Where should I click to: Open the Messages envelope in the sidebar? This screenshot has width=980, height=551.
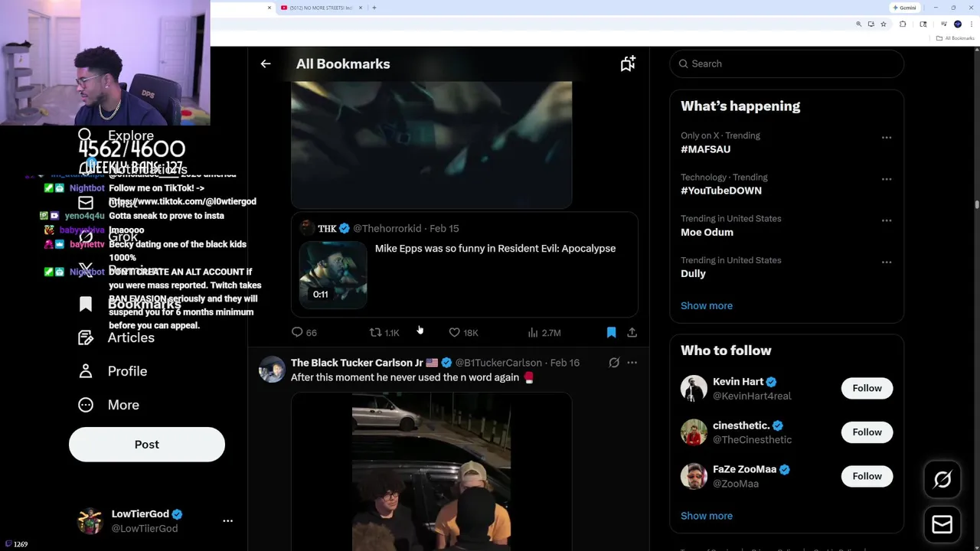(86, 204)
